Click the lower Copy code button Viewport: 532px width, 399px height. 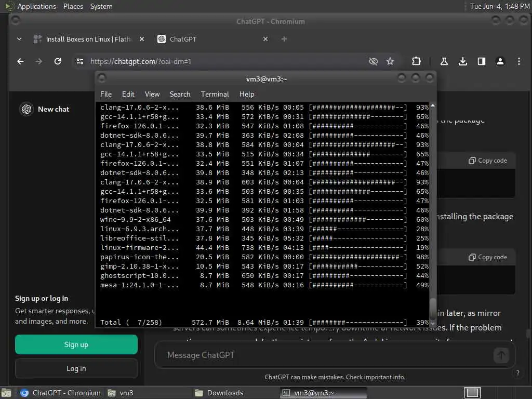[487, 257]
